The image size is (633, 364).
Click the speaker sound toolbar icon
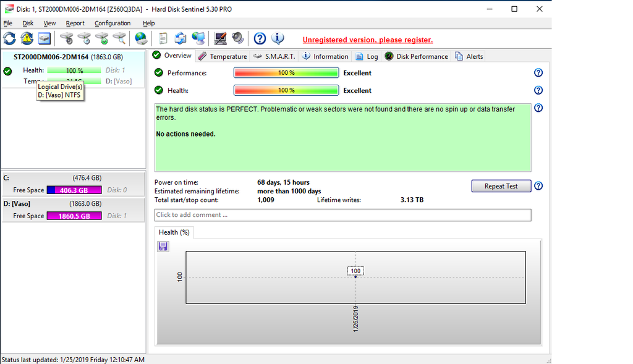tap(238, 39)
